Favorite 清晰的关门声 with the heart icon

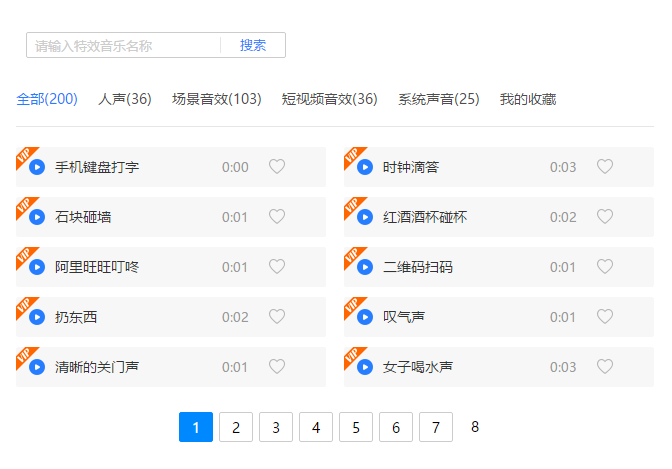coord(277,367)
